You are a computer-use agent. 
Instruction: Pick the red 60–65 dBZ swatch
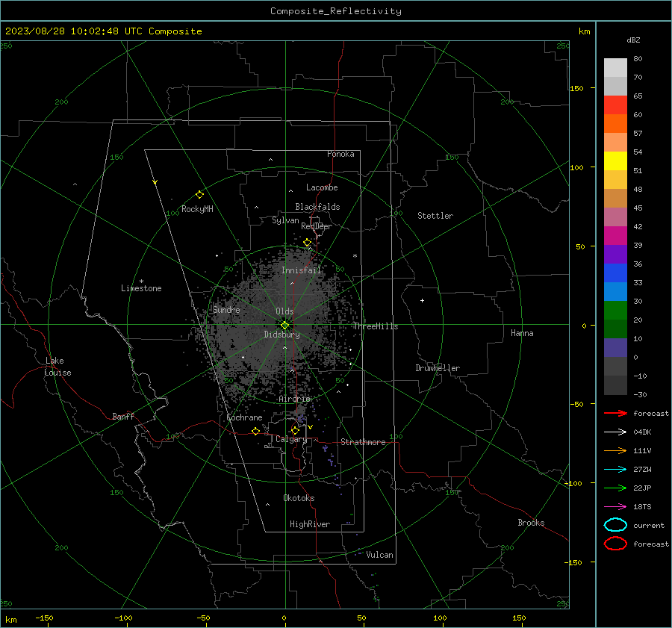(615, 105)
